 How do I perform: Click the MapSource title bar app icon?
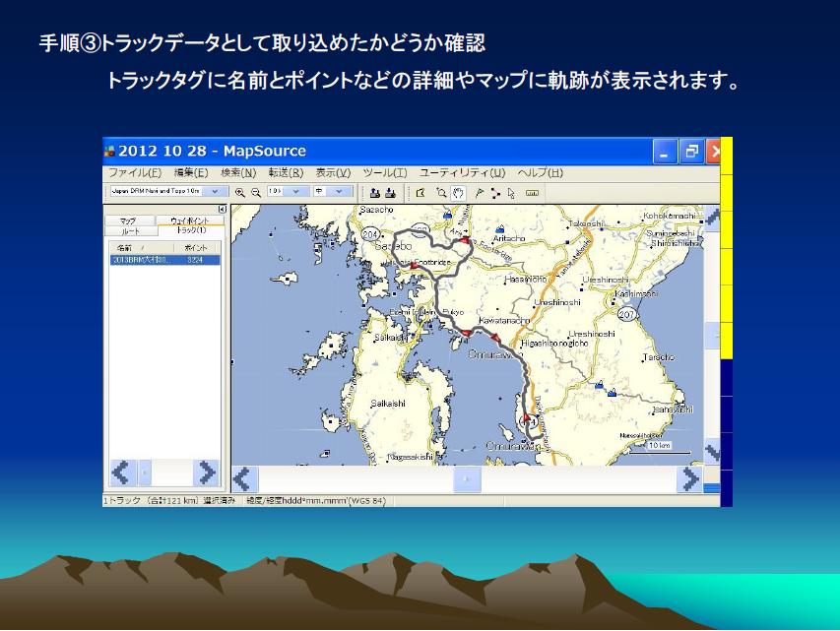tap(110, 151)
